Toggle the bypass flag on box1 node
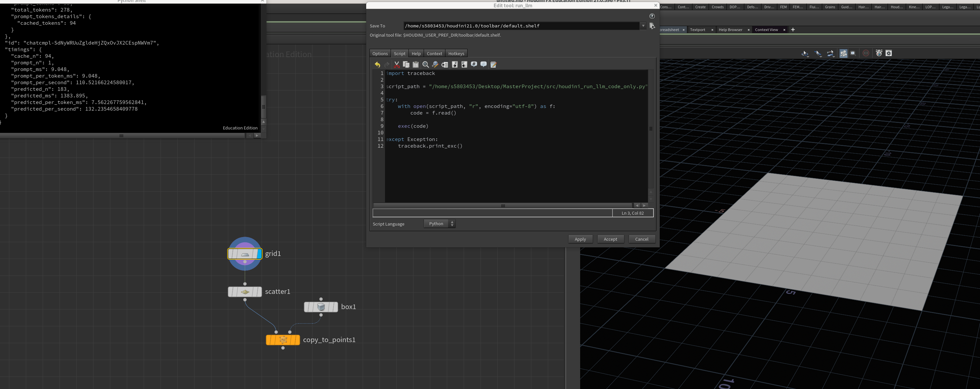Viewport: 980px width, 389px height. click(307, 307)
